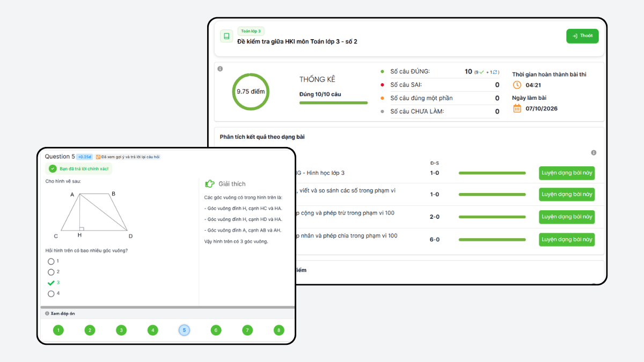Click the info icon above the score circle
This screenshot has width=644, height=362.
(220, 69)
